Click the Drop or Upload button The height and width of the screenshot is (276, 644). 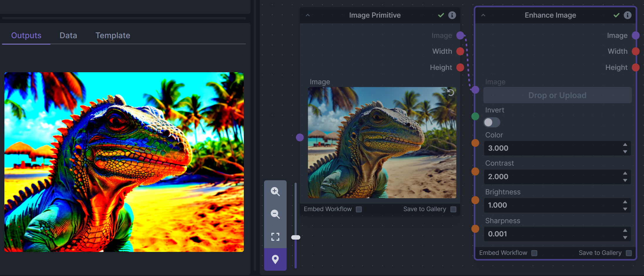click(557, 95)
